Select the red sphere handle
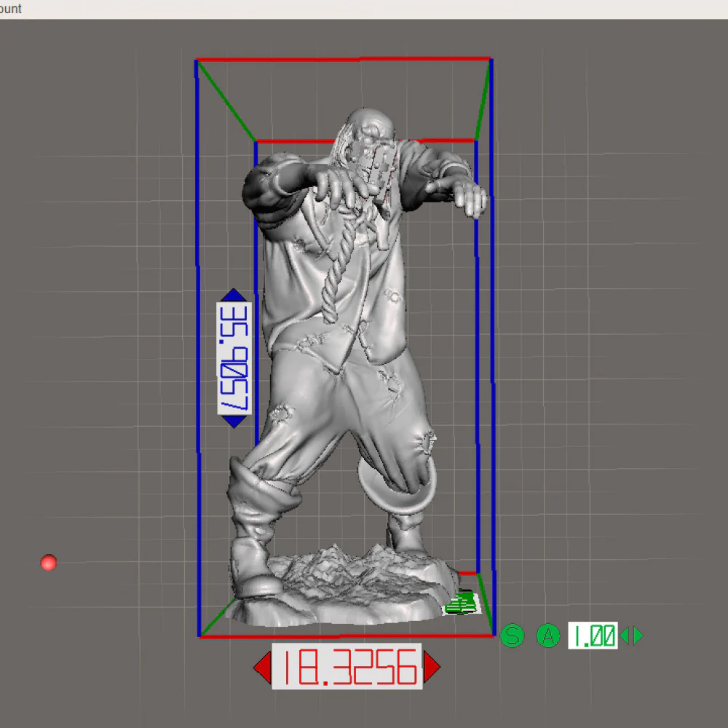The height and width of the screenshot is (728, 728). (x=48, y=562)
